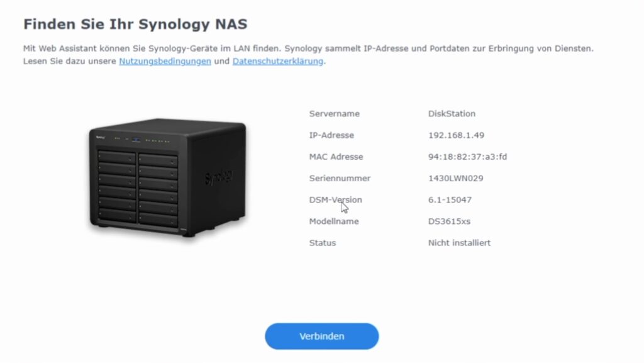Click the DSM version value 6.1-15047
Screen dimensions: 644x363
coord(450,200)
